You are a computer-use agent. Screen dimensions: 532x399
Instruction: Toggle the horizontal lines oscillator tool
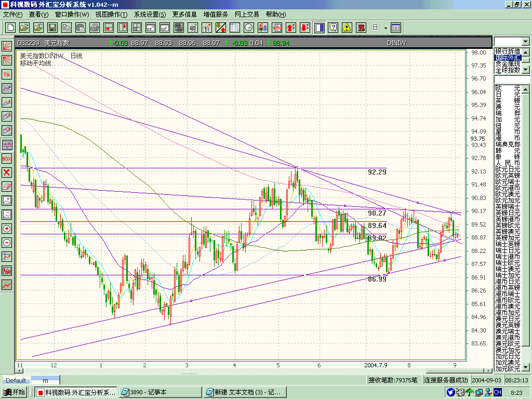tap(7, 145)
